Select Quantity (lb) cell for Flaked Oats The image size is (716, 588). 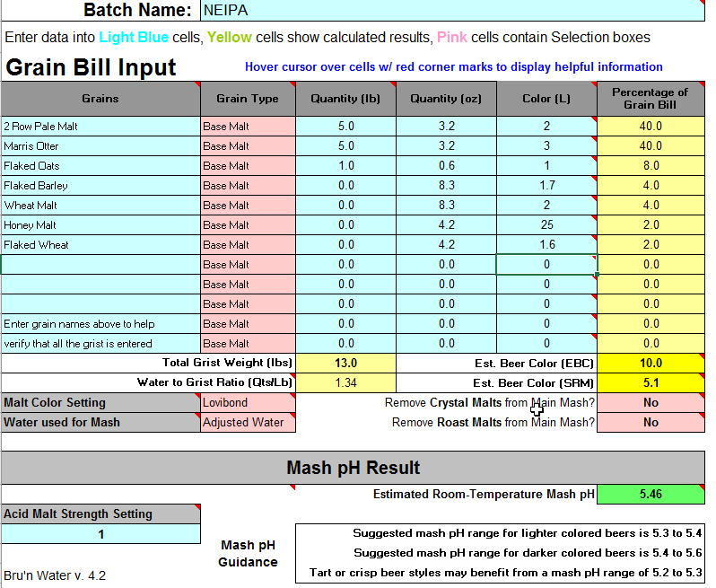click(x=345, y=166)
